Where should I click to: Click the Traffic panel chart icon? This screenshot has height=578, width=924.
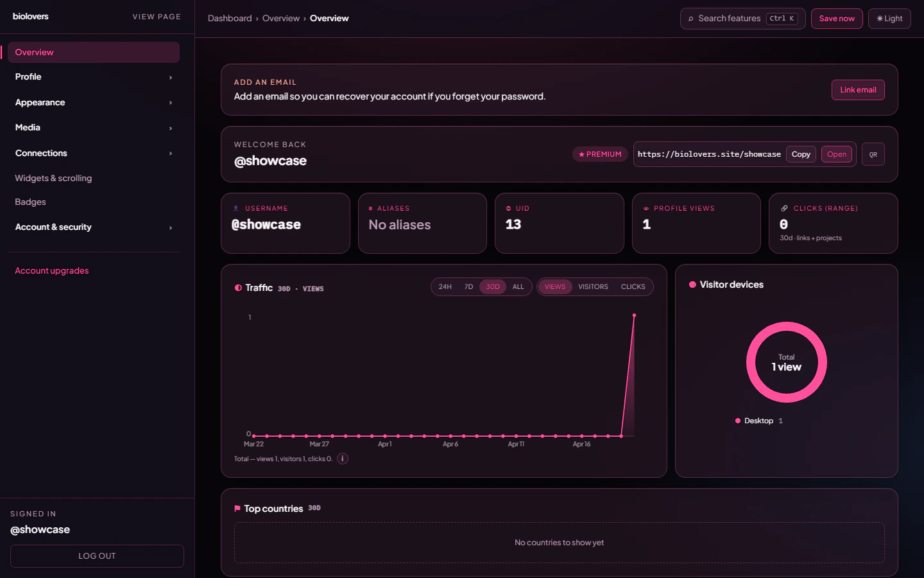click(x=237, y=288)
